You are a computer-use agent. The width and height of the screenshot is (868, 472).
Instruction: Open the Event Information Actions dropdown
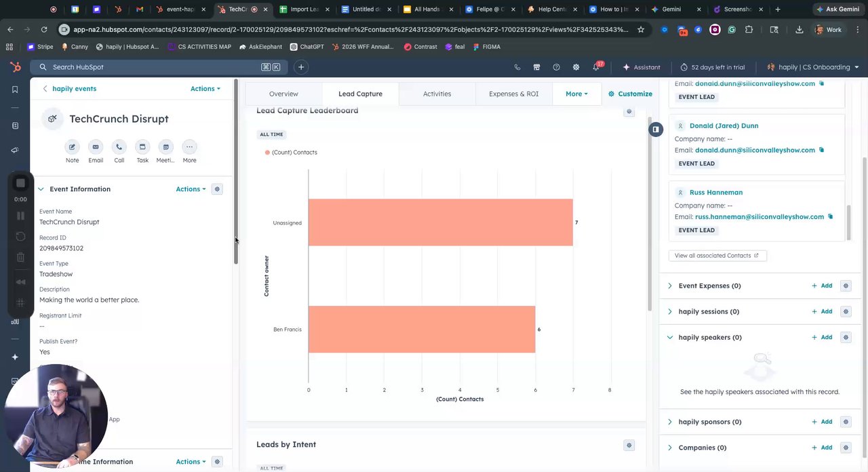191,189
